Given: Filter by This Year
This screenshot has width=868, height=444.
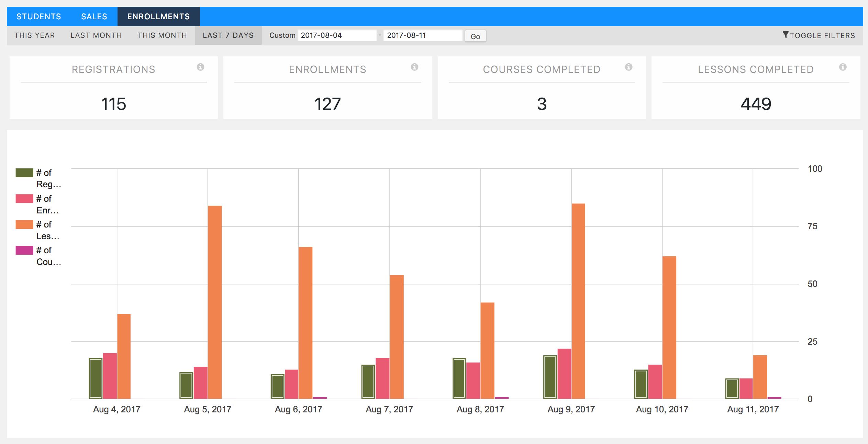Looking at the screenshot, I should [34, 35].
